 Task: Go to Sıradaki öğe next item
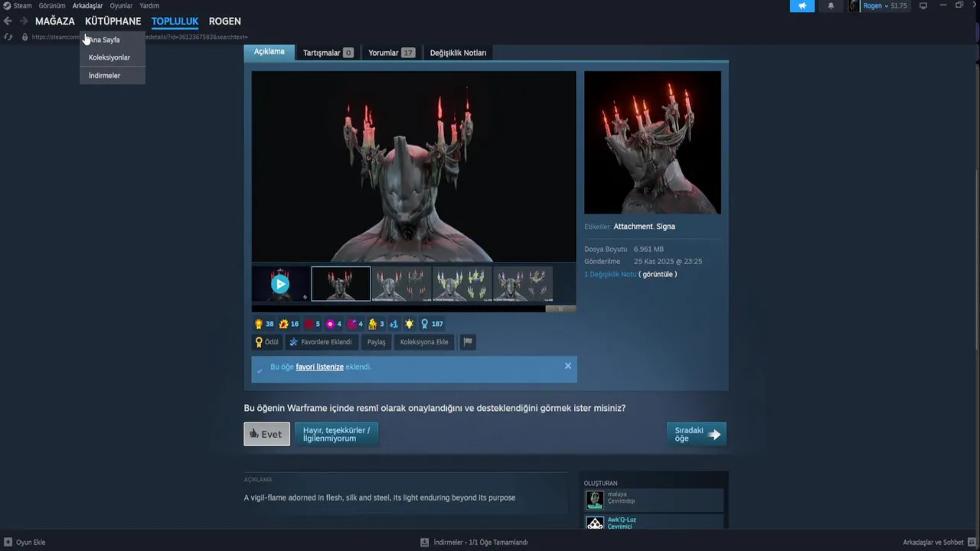point(697,434)
